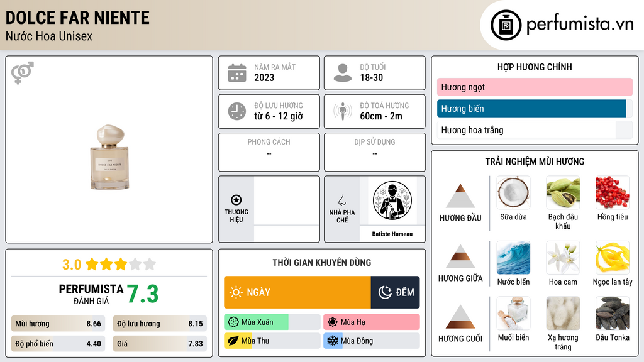The height and width of the screenshot is (362, 644).
Task: Click the clock icon beside Độ lưu hương
Action: (237, 111)
